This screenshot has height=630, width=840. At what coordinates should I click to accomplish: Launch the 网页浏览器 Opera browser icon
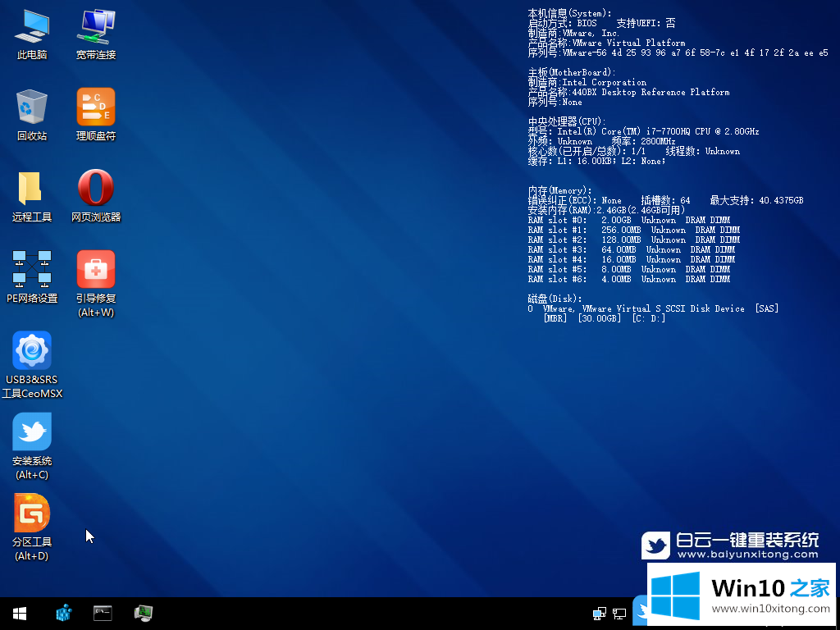tap(96, 196)
